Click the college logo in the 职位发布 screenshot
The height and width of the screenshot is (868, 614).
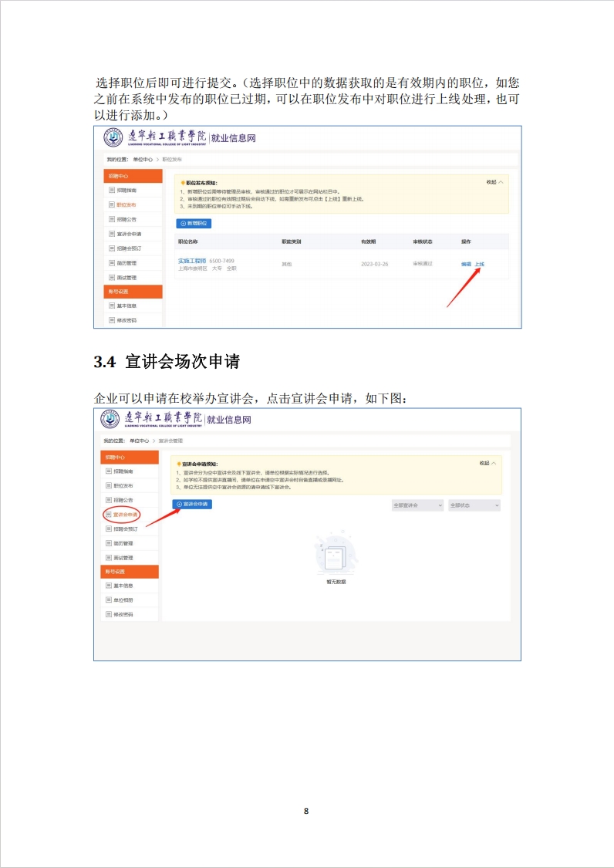[x=113, y=137]
